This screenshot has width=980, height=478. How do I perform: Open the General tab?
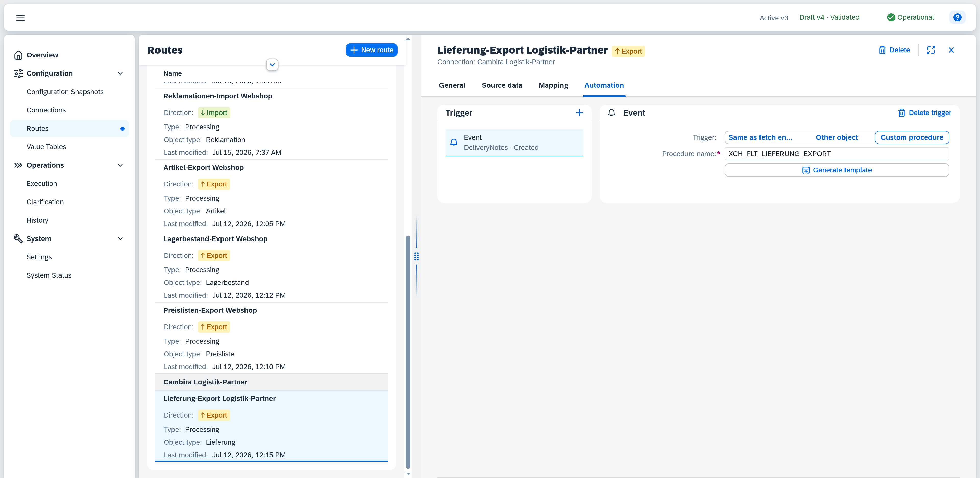pos(452,85)
